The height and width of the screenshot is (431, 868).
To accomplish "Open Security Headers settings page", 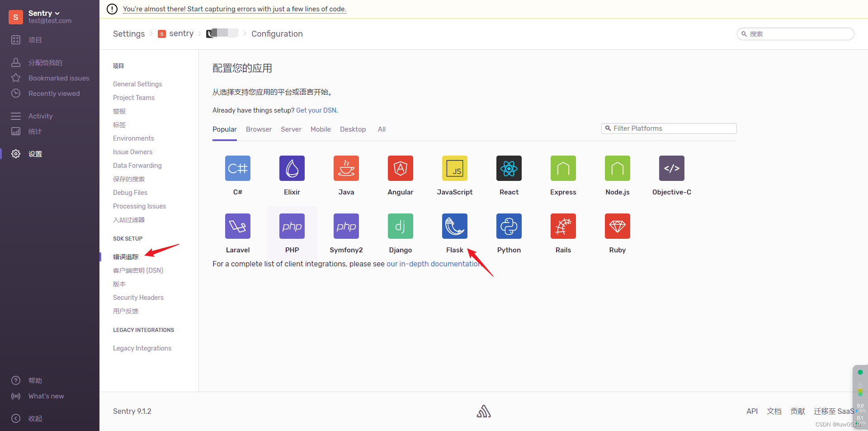I will (138, 298).
